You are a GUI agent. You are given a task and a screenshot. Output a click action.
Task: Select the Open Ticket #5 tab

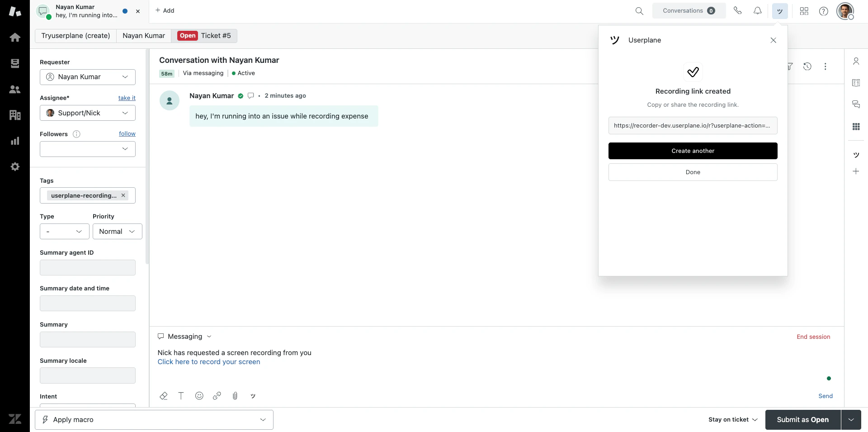pyautogui.click(x=204, y=36)
